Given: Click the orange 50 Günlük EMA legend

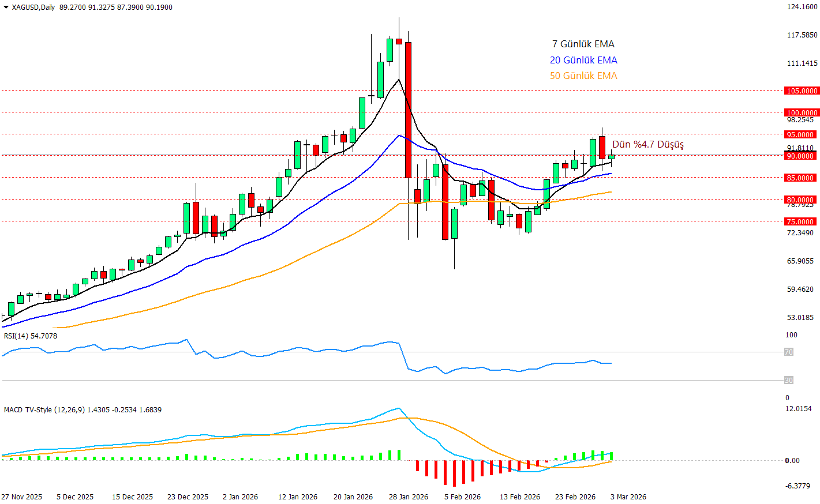Looking at the screenshot, I should click(x=583, y=76).
